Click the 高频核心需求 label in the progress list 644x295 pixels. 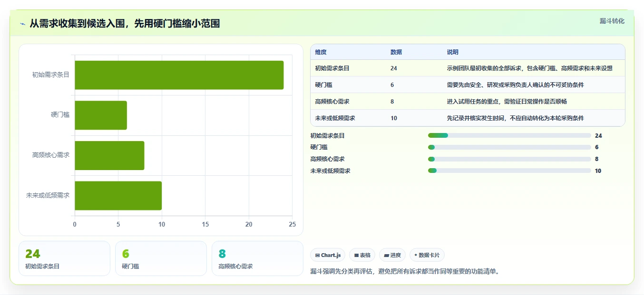tap(327, 159)
